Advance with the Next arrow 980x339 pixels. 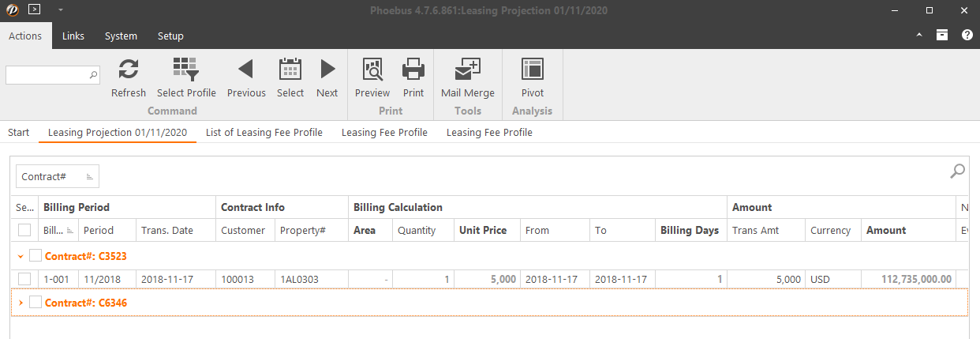point(327,70)
